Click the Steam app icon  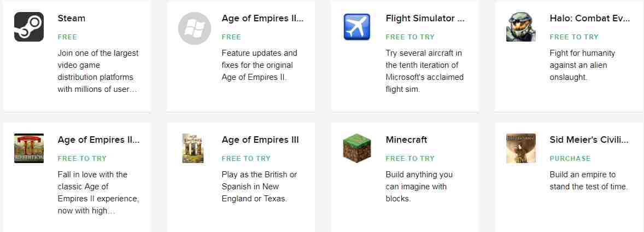point(29,27)
